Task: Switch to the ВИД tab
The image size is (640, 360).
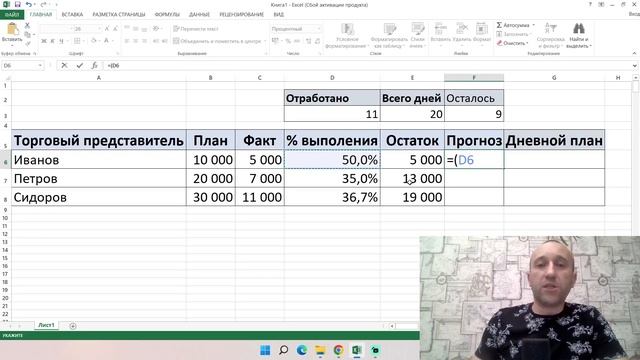Action: tap(279, 14)
